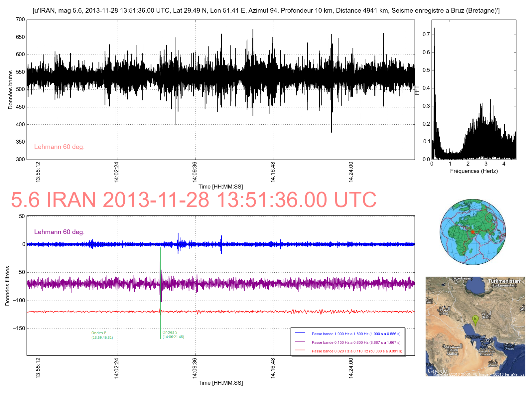Select the Ondes P arrival marker label

[x=99, y=333]
